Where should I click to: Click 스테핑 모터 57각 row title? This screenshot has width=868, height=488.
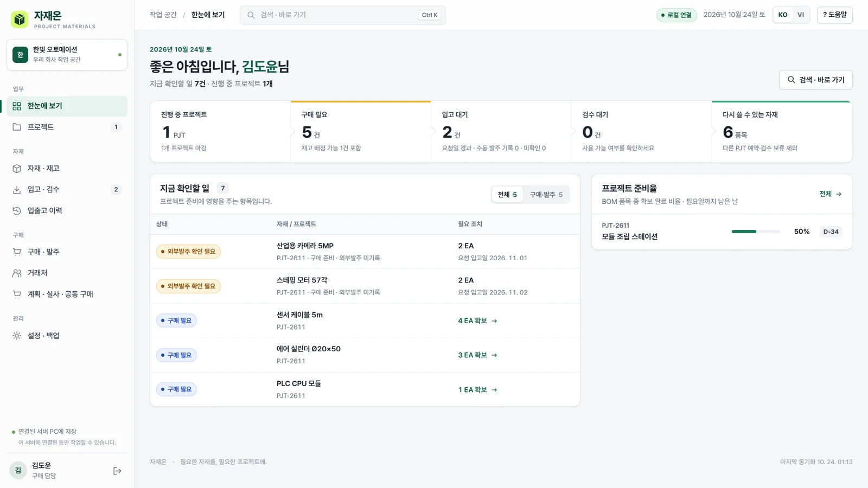(x=302, y=280)
